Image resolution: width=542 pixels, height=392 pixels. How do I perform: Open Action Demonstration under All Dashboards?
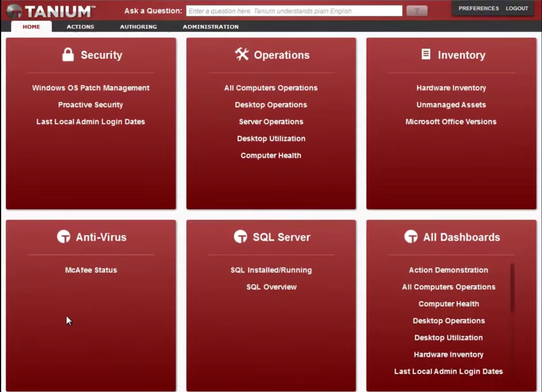coord(449,270)
